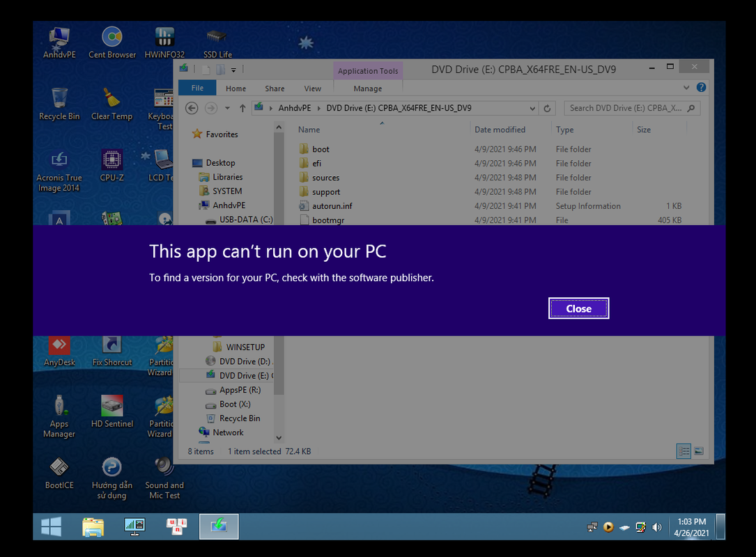Click the Forward navigation arrow

(210, 109)
